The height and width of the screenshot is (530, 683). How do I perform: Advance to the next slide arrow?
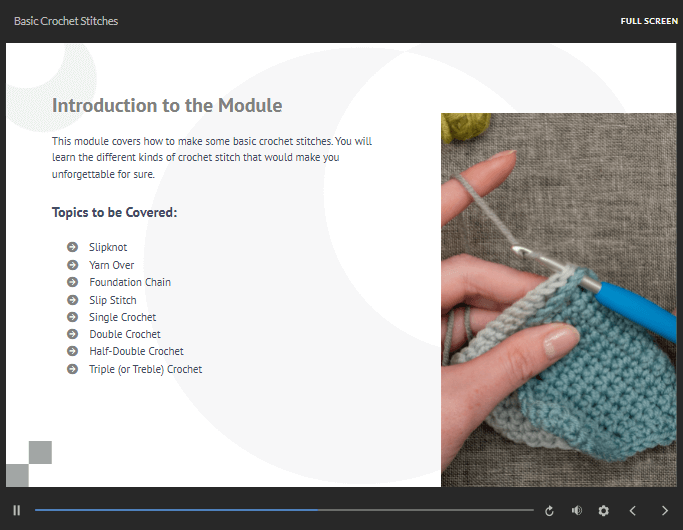point(664,510)
